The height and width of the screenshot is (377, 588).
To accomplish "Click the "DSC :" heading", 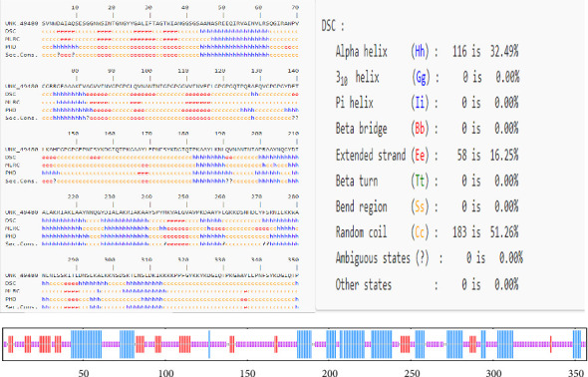I will (333, 26).
